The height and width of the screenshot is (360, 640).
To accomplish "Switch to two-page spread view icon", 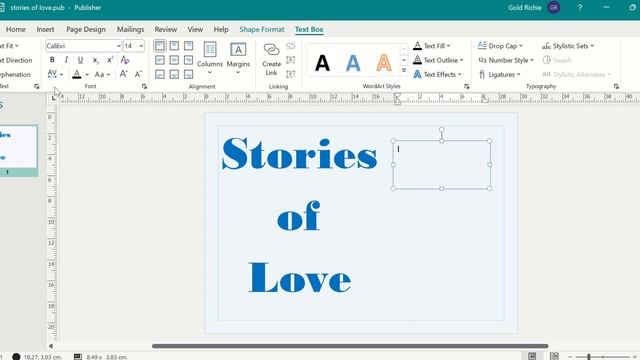I will pyautogui.click(x=554, y=356).
